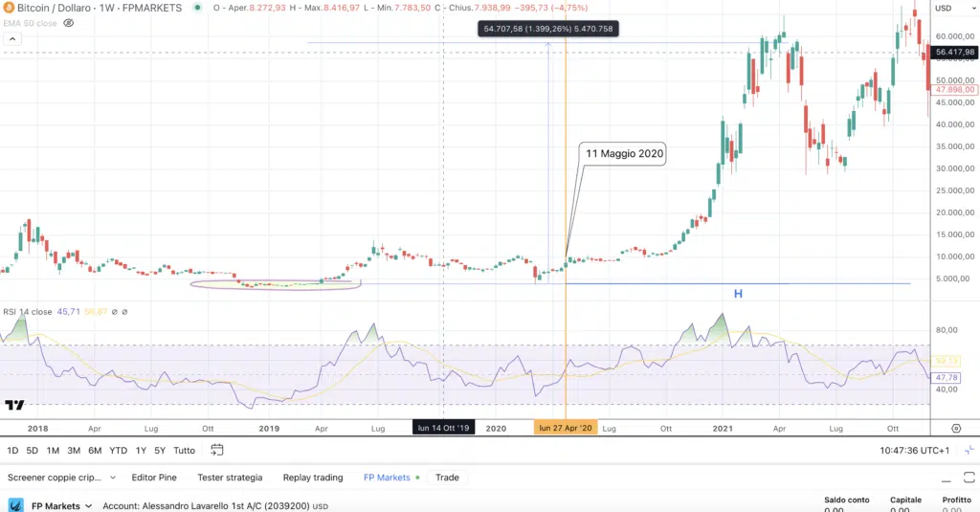The width and height of the screenshot is (980, 512).
Task: Click the EMA 50 close indicator label
Action: click(30, 23)
